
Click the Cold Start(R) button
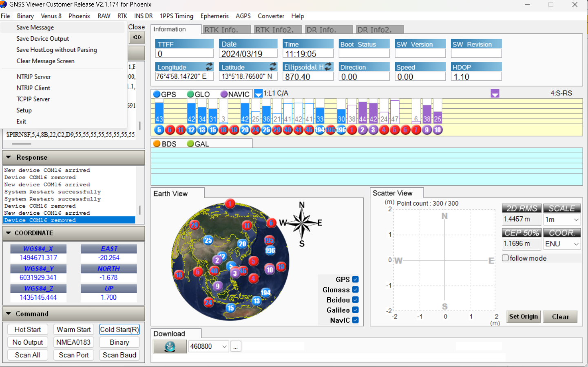pyautogui.click(x=119, y=330)
